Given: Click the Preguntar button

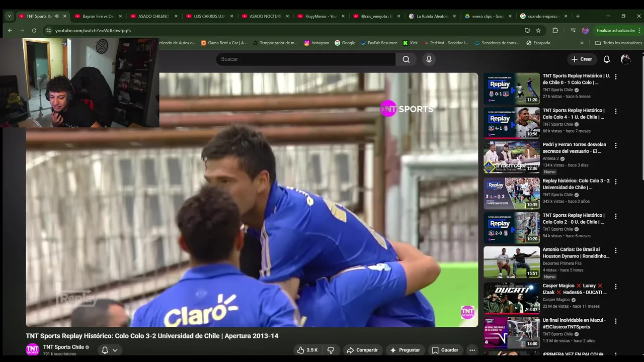Looking at the screenshot, I should pyautogui.click(x=405, y=350).
